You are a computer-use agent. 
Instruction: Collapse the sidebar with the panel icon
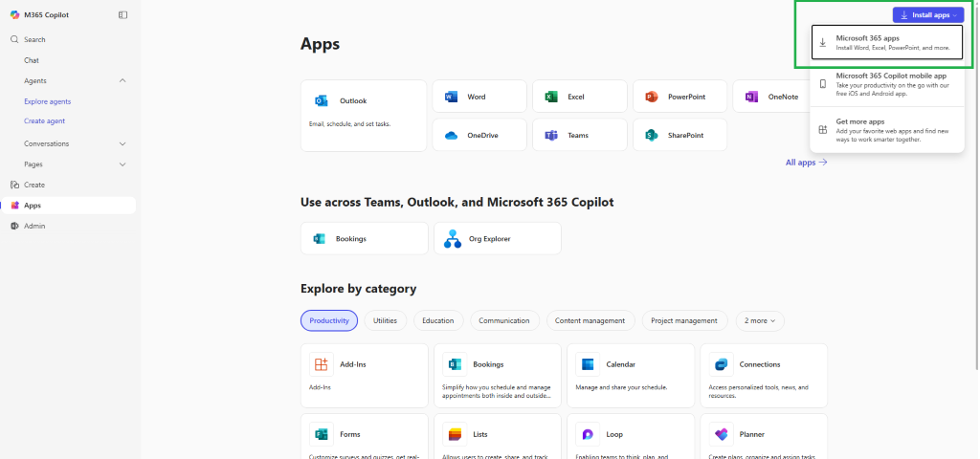tap(123, 15)
